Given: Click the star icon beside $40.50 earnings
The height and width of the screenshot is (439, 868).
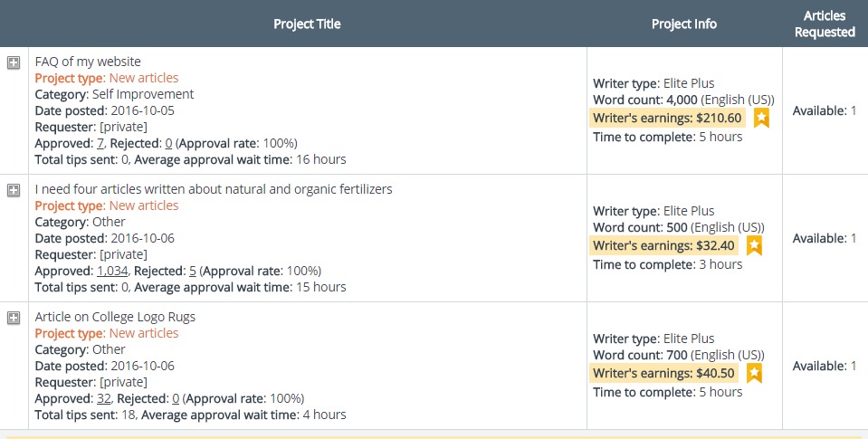Looking at the screenshot, I should pyautogui.click(x=754, y=373).
